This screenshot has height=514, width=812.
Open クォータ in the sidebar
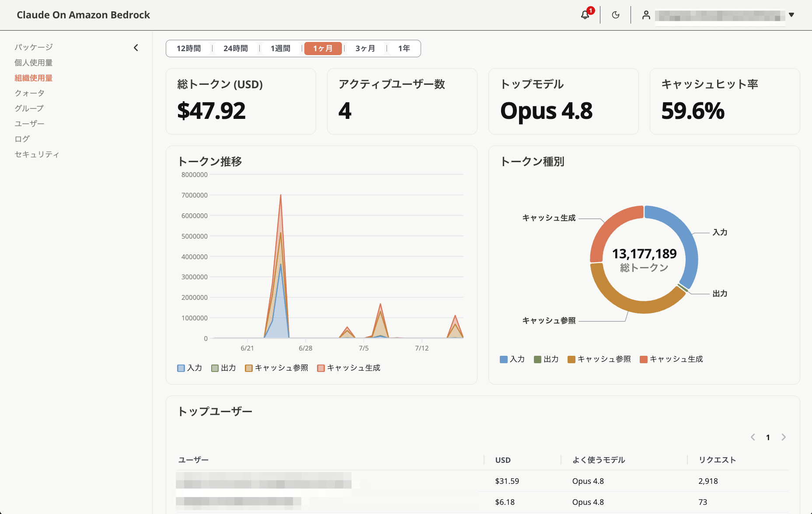tap(30, 93)
